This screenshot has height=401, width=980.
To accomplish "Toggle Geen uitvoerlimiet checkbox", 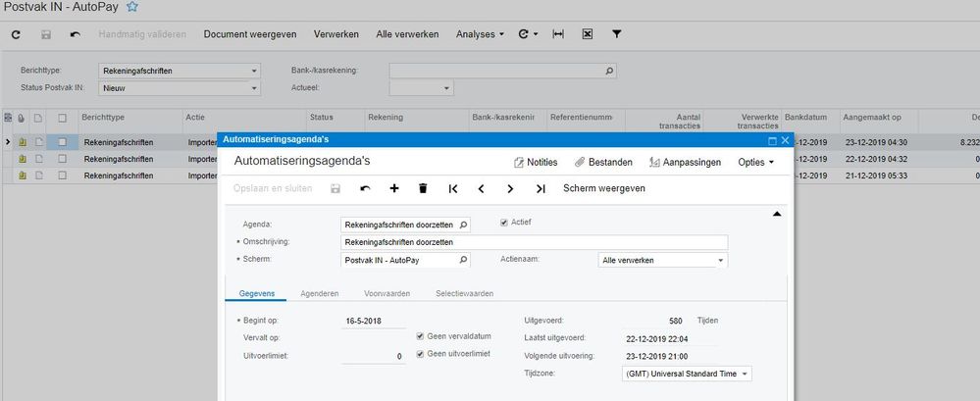I will [x=420, y=354].
